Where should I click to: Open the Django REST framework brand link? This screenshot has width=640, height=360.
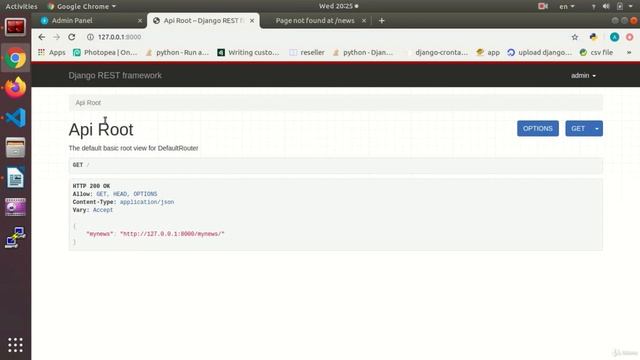[115, 76]
